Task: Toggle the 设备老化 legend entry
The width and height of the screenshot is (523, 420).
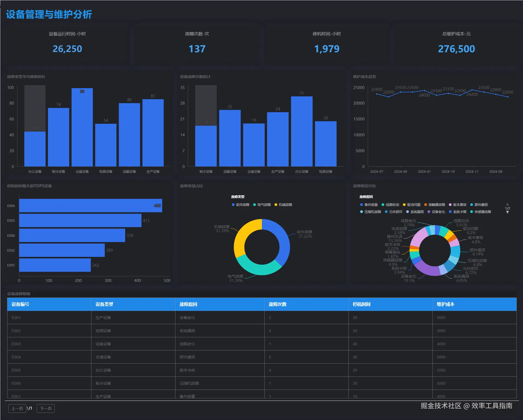Action: coord(436,212)
